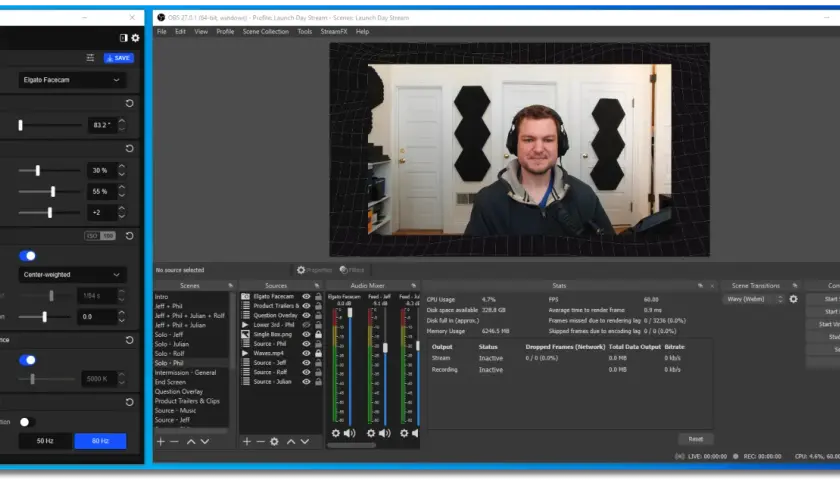Move scene down in Scenes panel
The width and height of the screenshot is (840, 480).
(205, 441)
